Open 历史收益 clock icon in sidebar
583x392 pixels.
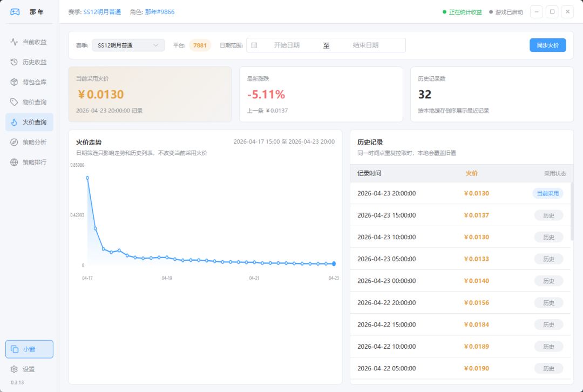[14, 62]
